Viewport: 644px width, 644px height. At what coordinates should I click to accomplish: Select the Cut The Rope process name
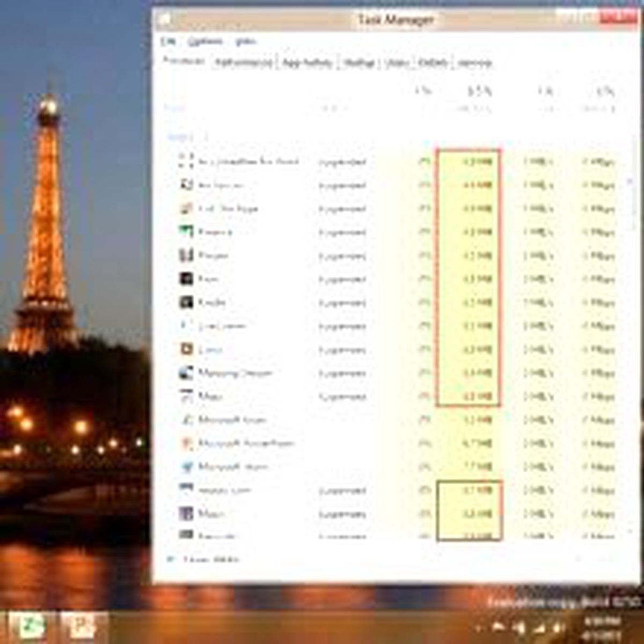tap(228, 209)
